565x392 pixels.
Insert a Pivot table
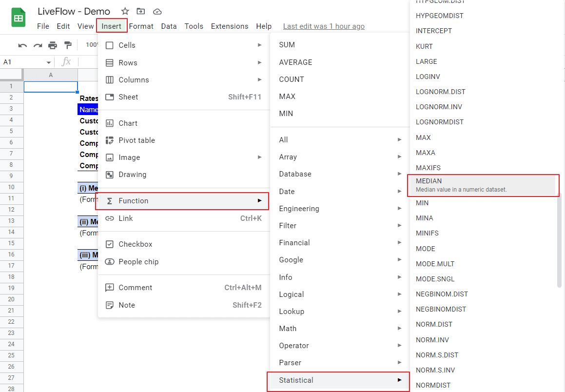point(184,140)
